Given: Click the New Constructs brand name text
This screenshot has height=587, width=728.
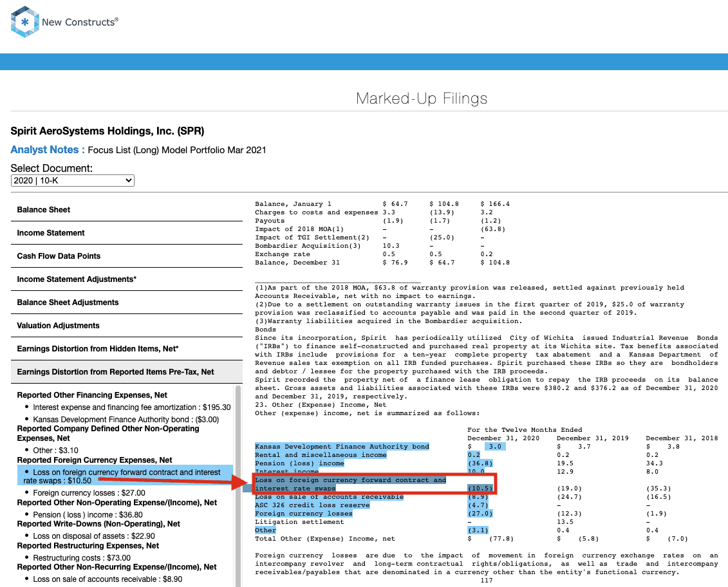Looking at the screenshot, I should click(80, 23).
